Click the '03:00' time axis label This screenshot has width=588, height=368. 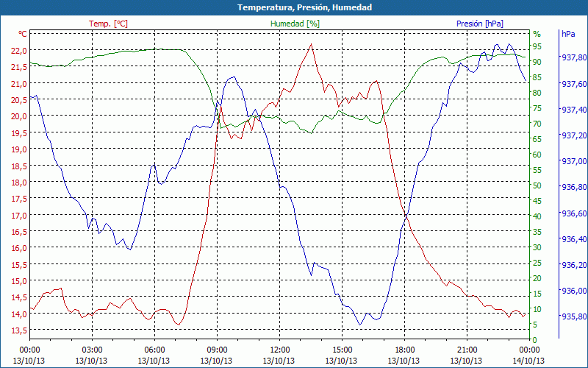(x=93, y=350)
